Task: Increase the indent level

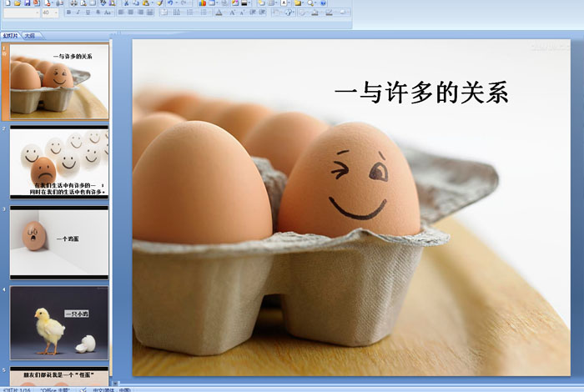Action: [x=262, y=13]
